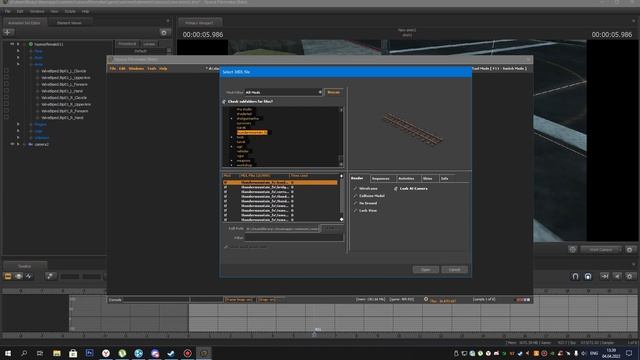Click the Rescan button
This screenshot has width=640, height=360.
click(333, 92)
